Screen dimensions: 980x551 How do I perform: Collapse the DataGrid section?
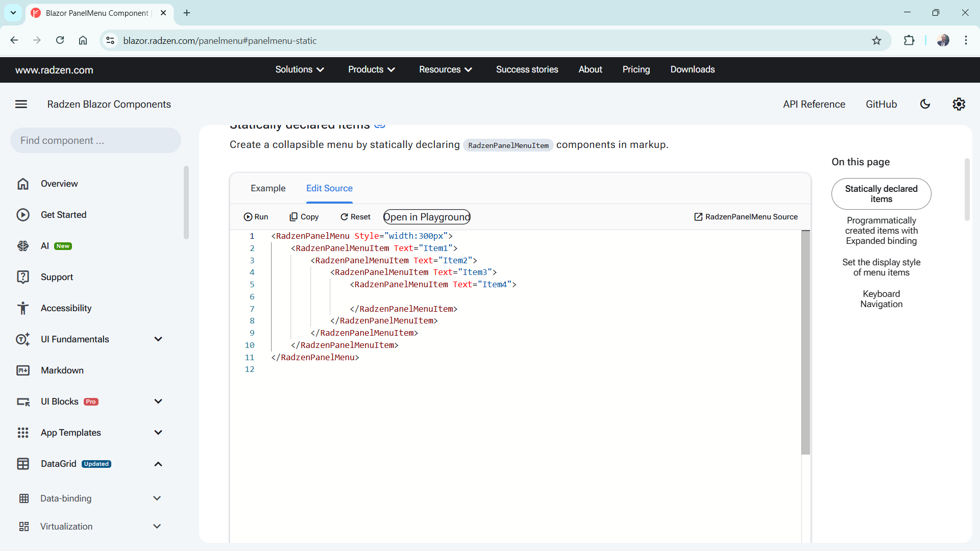point(158,464)
